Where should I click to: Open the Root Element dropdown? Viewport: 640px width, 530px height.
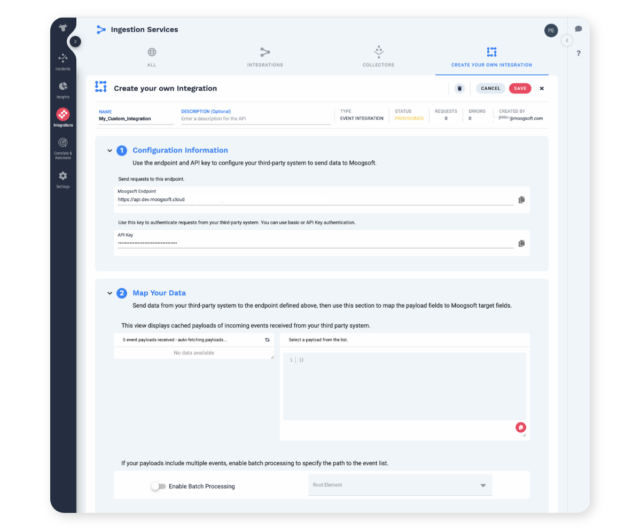coord(400,485)
